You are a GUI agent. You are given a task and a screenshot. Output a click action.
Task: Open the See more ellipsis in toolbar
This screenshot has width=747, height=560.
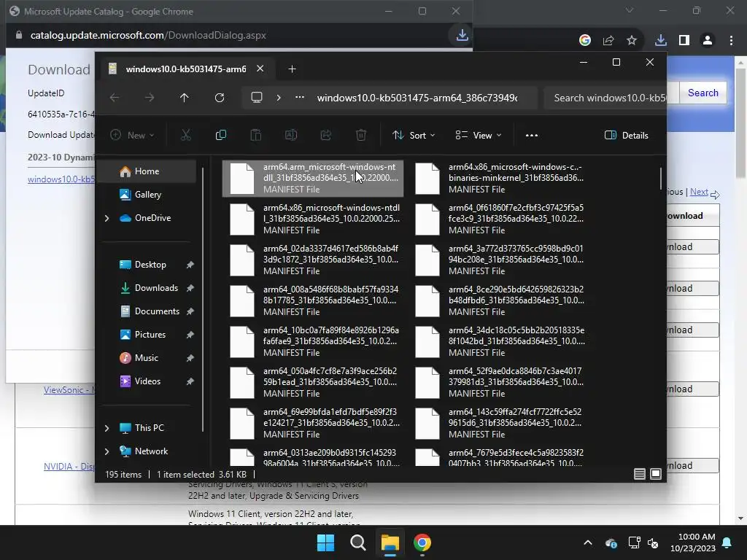click(532, 135)
